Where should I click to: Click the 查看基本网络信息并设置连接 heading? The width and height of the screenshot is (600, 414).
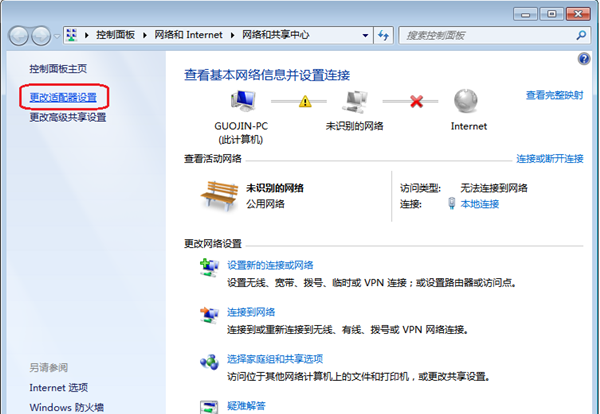coord(267,75)
